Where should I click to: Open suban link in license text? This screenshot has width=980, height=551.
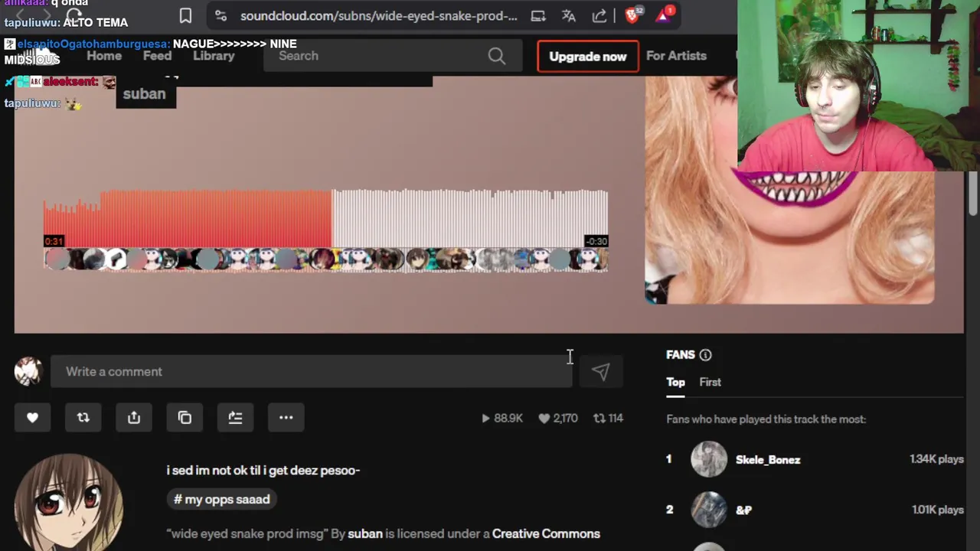click(365, 533)
